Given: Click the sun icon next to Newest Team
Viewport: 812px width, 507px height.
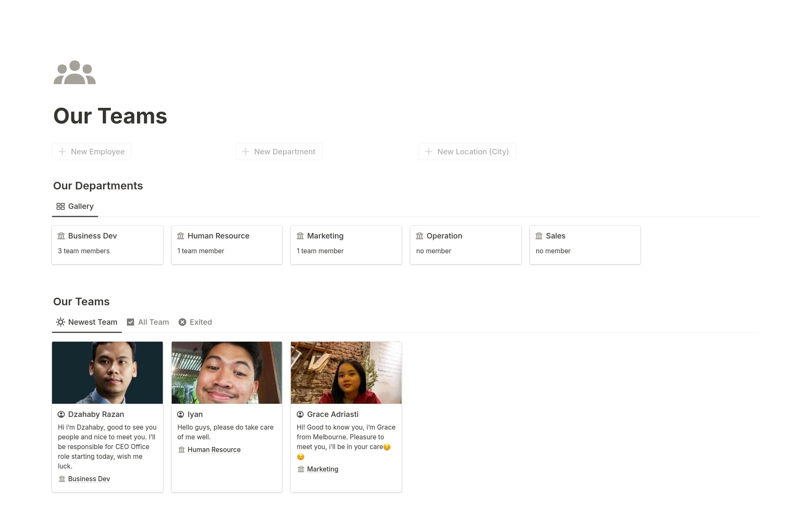Looking at the screenshot, I should tap(60, 322).
